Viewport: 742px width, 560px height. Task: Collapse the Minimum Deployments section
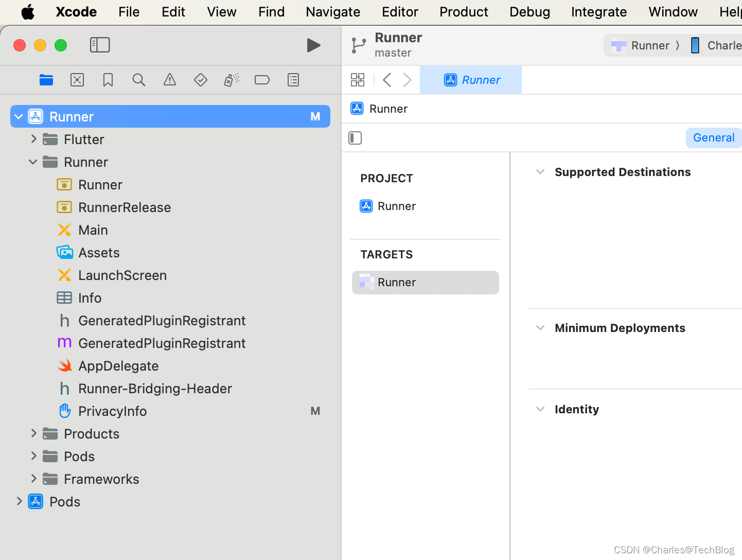(x=540, y=328)
